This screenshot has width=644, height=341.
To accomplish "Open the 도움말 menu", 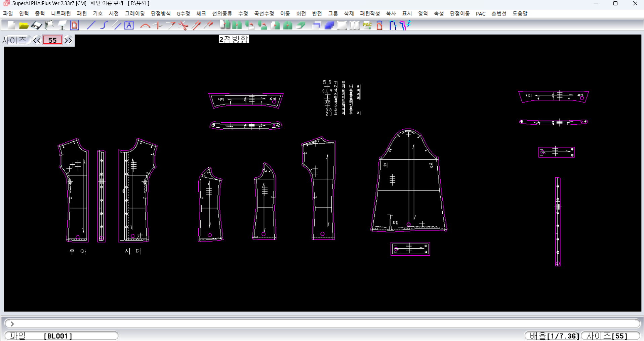I will (520, 13).
